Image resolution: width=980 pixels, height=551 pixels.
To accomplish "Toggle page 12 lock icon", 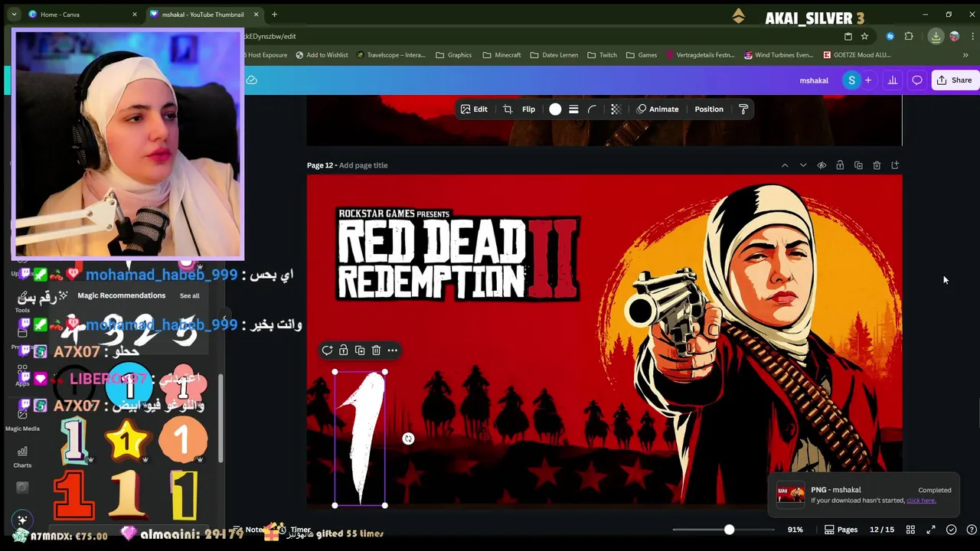I will 840,165.
